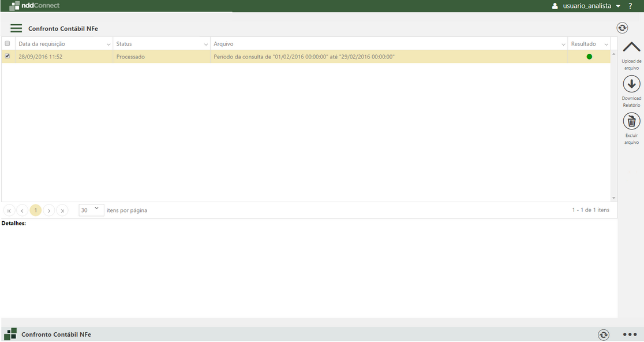Select the Excluir arquivo trash icon
This screenshot has height=342, width=644.
tap(631, 121)
